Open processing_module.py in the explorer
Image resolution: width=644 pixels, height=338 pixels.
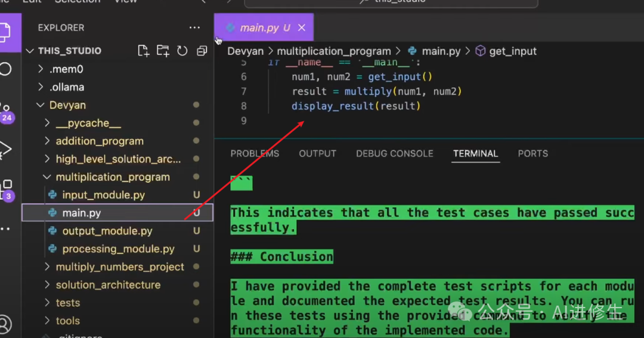pos(117,249)
